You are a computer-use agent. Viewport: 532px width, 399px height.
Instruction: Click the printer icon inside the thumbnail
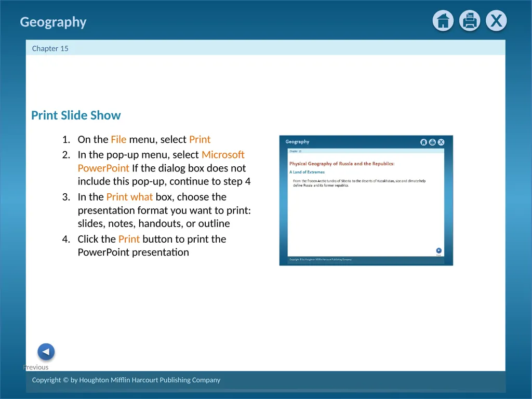click(x=432, y=142)
